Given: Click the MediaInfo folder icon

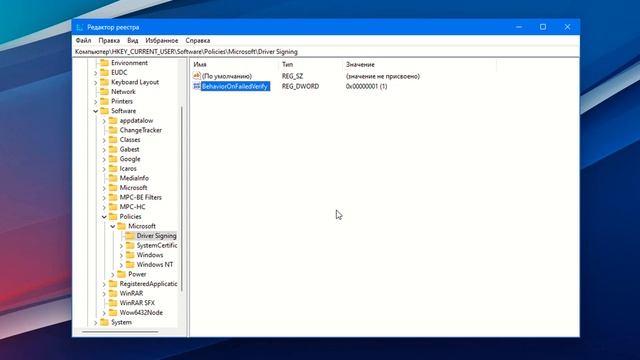Looking at the screenshot, I should (x=113, y=178).
